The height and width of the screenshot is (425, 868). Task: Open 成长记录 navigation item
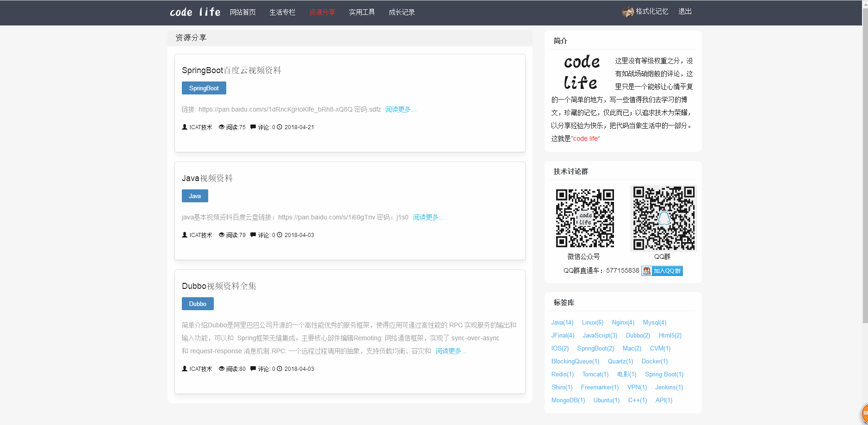(x=402, y=12)
